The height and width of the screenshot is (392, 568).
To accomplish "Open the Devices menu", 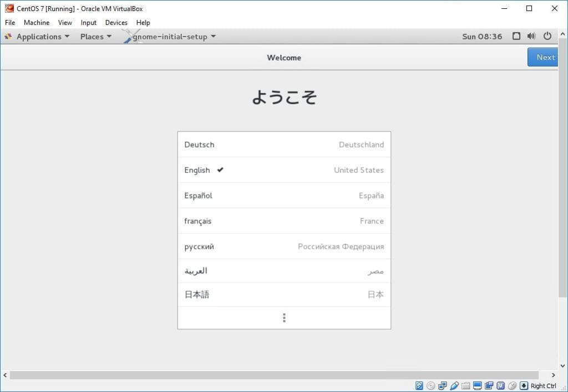I will (x=116, y=23).
